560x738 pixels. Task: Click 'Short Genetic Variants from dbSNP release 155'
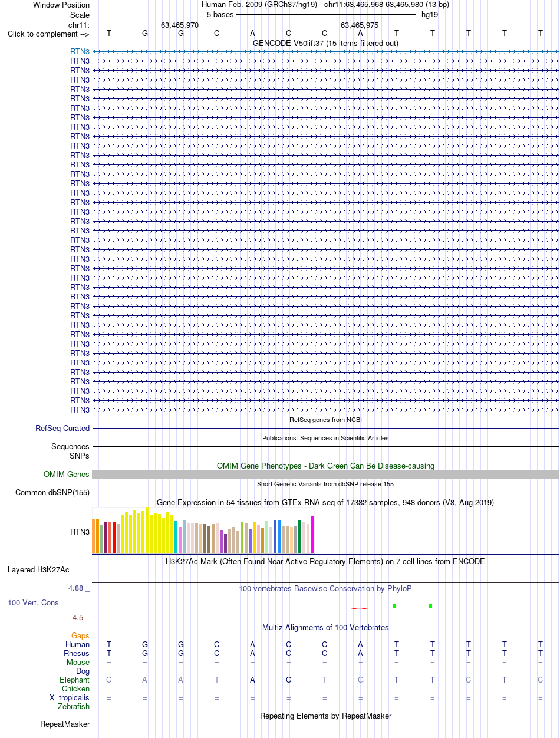tap(325, 484)
